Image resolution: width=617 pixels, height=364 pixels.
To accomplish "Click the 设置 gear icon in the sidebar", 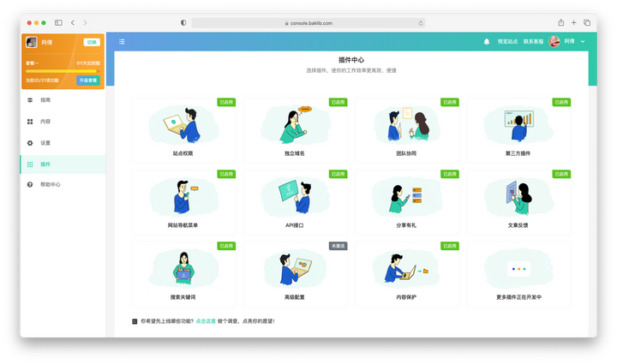I will (x=30, y=143).
